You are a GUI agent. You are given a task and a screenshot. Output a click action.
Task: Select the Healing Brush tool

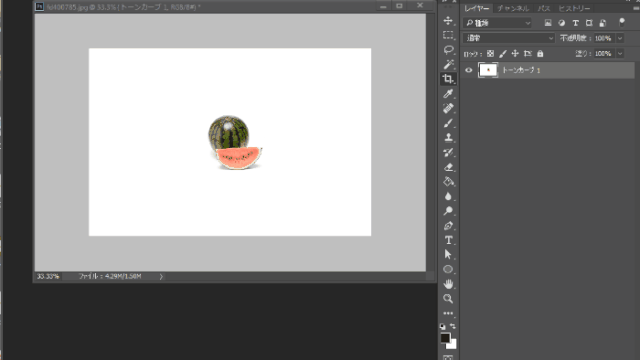coord(448,109)
